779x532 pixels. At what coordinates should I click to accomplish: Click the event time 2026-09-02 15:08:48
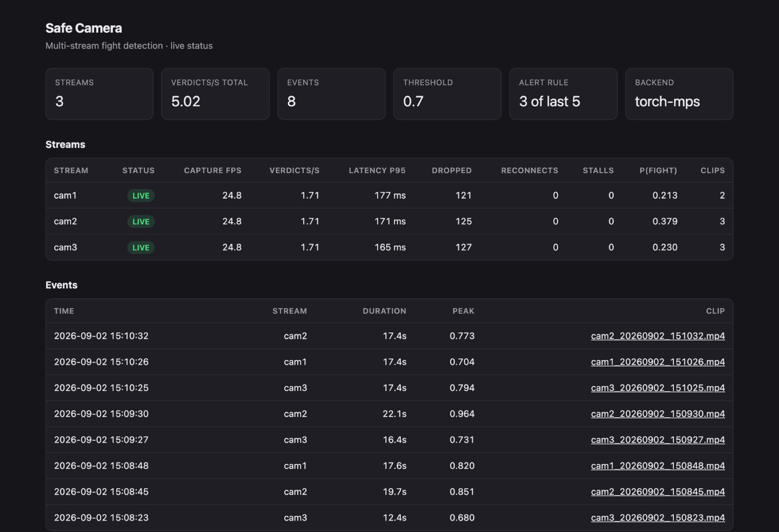101,466
